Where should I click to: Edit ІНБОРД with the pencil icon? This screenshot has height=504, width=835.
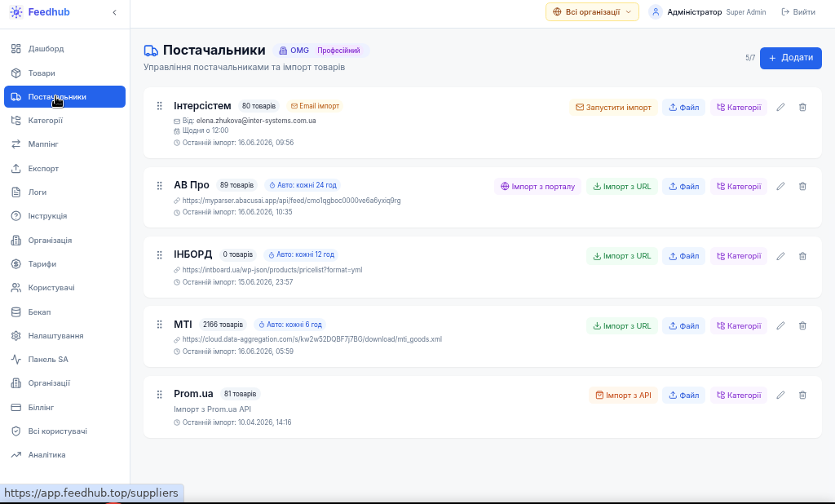click(x=780, y=256)
